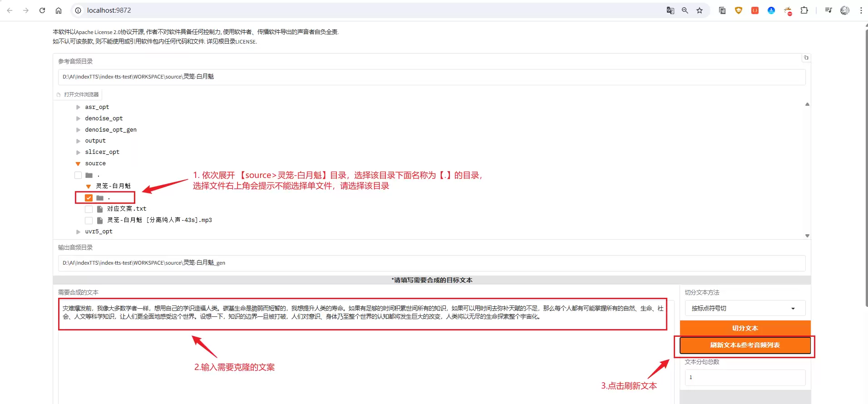Open browser extensions puzzle icon

click(804, 10)
